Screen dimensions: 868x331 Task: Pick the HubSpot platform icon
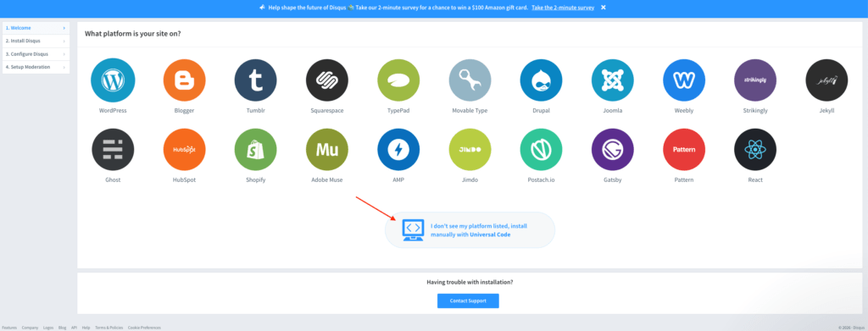184,150
